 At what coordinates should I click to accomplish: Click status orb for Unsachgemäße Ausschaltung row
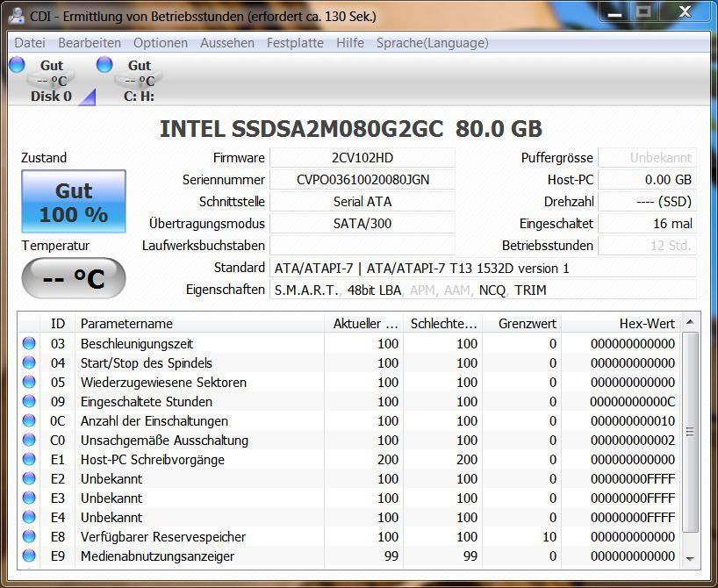[x=29, y=440]
